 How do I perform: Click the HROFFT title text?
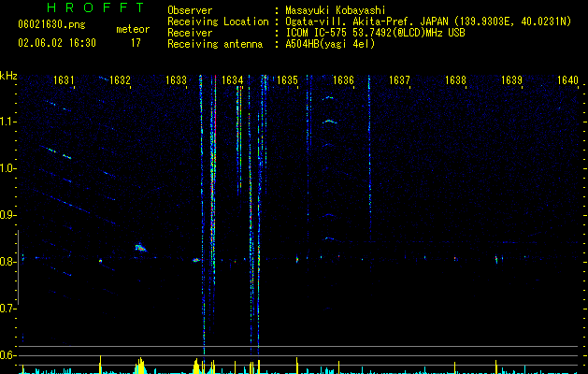coord(95,7)
